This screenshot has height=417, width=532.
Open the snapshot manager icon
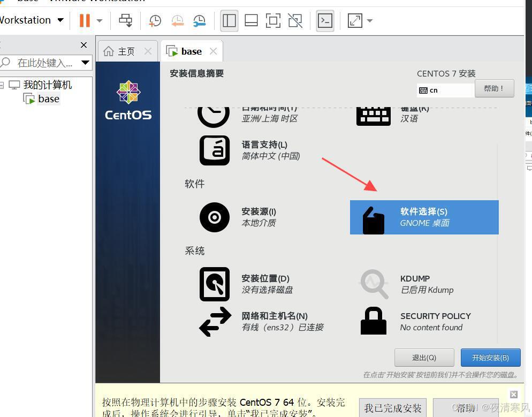tap(200, 21)
